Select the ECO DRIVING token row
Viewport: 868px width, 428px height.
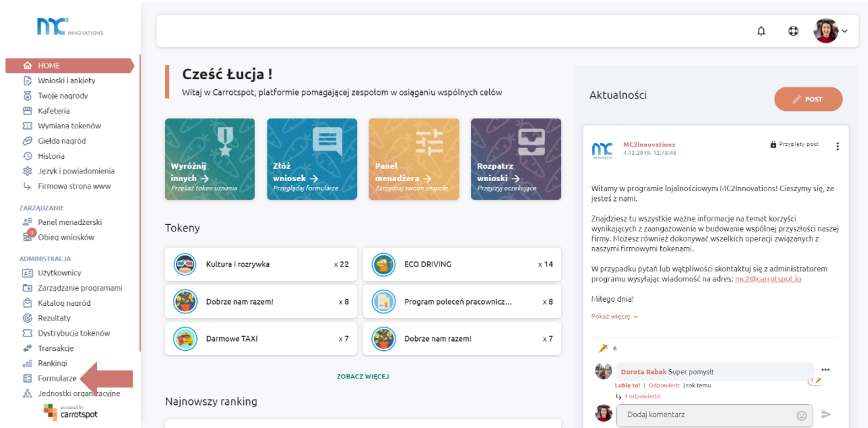[x=462, y=264]
